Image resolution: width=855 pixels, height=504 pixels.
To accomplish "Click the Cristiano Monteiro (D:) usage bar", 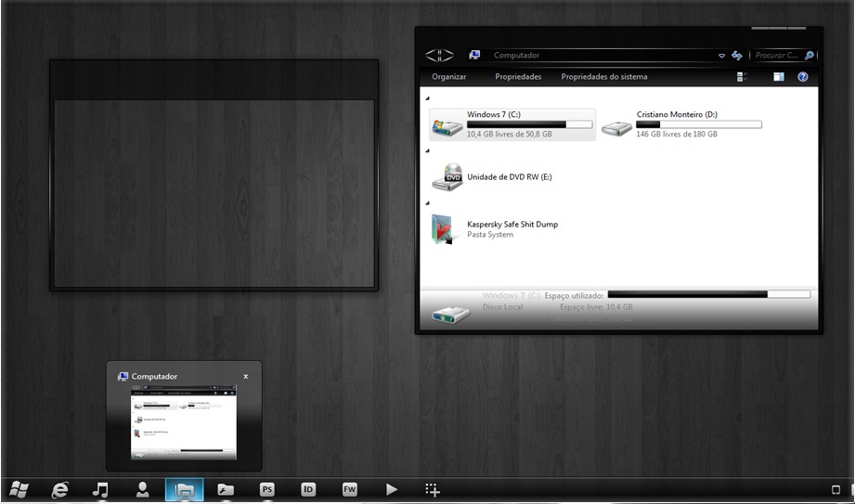I will [698, 124].
